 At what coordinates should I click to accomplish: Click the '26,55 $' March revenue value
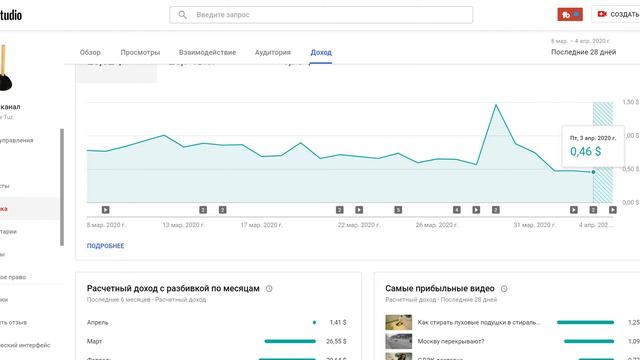tap(336, 341)
